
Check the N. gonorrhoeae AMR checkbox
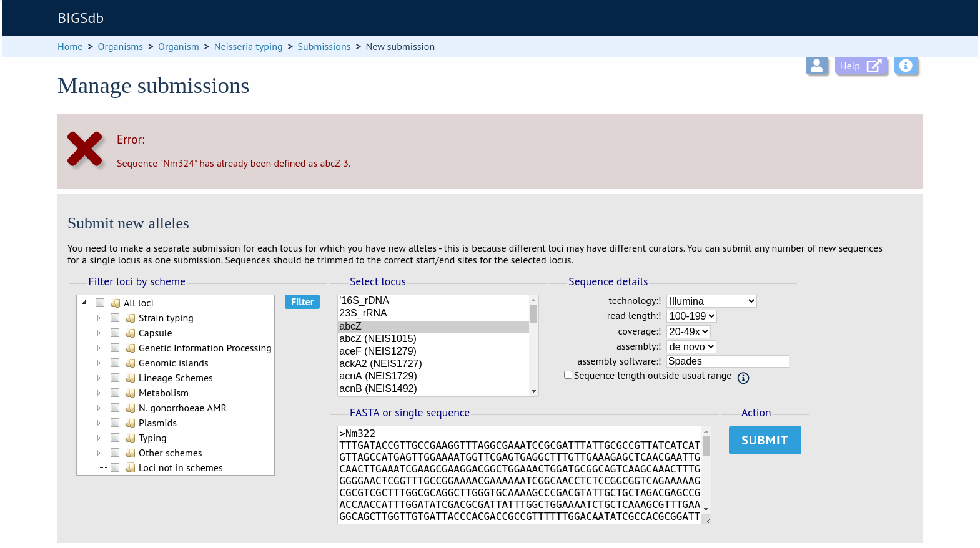(115, 408)
